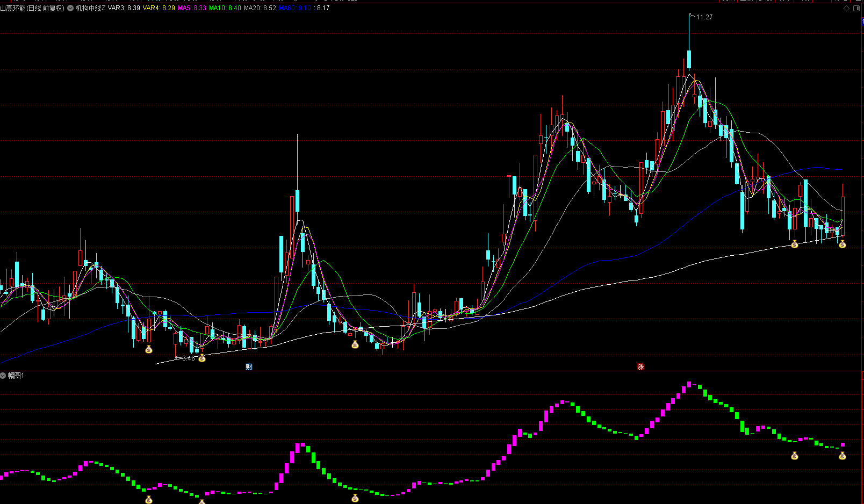Click the magenta MA5: 8.33 label
864x504 pixels.
pos(192,9)
